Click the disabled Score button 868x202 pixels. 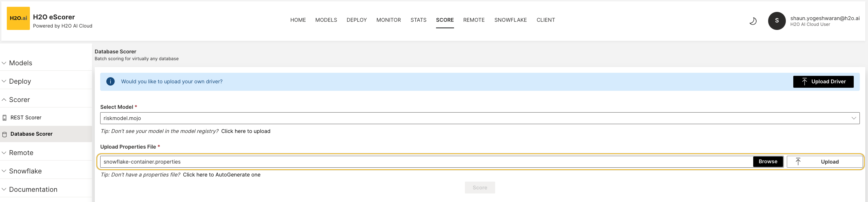(480, 188)
